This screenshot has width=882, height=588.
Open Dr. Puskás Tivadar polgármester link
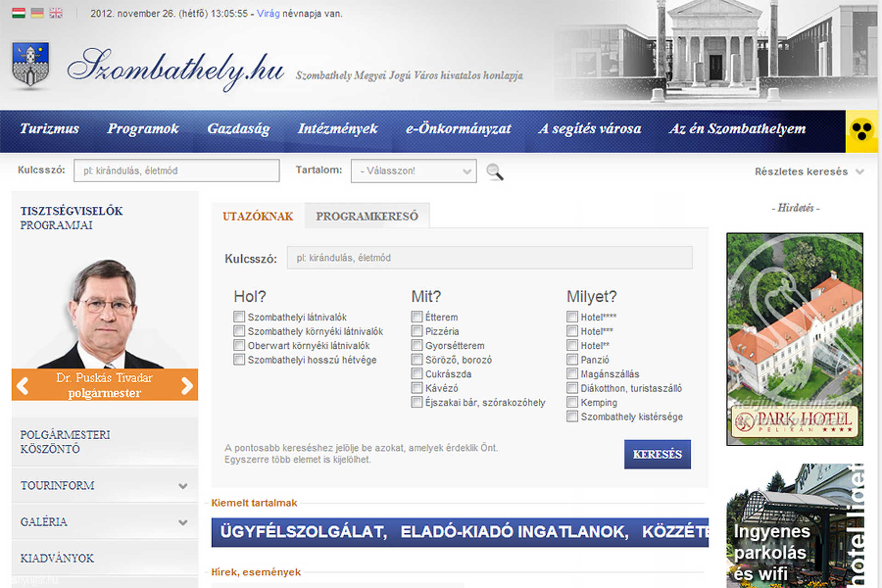(104, 385)
